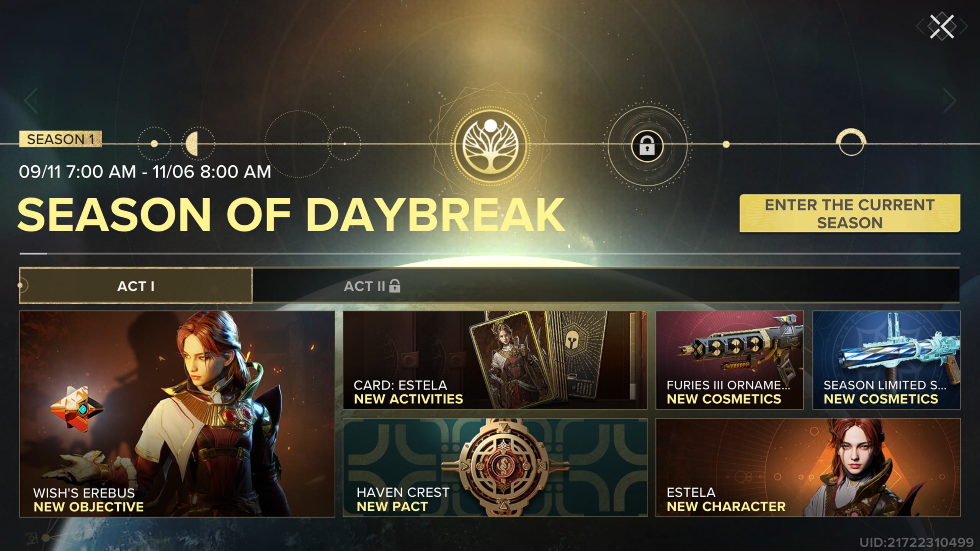Go to previous season with left arrow
Viewport: 980px width, 551px height.
pos(31,101)
